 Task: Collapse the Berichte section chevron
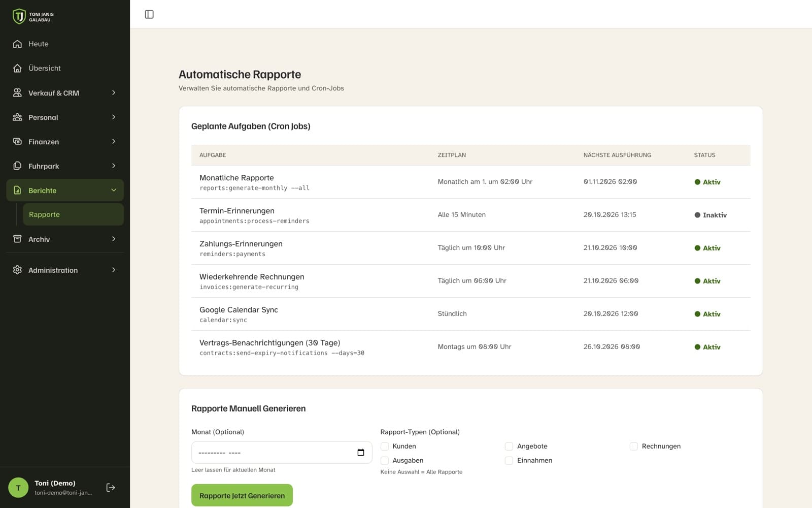coord(114,190)
